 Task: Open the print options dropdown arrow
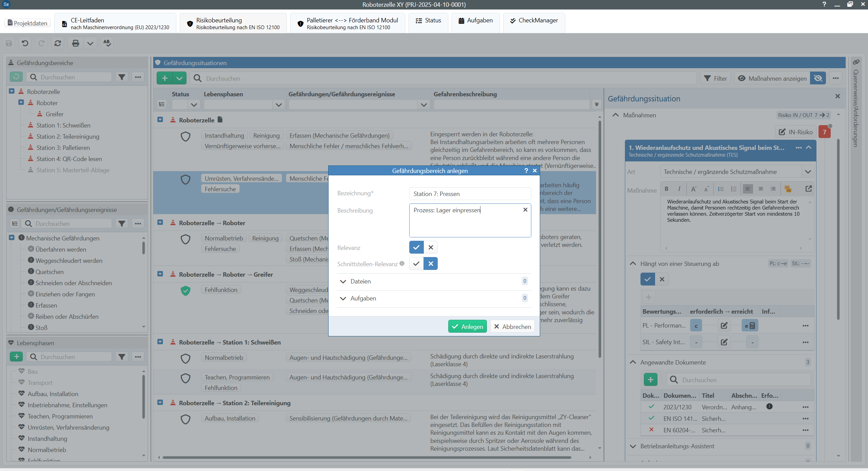90,43
